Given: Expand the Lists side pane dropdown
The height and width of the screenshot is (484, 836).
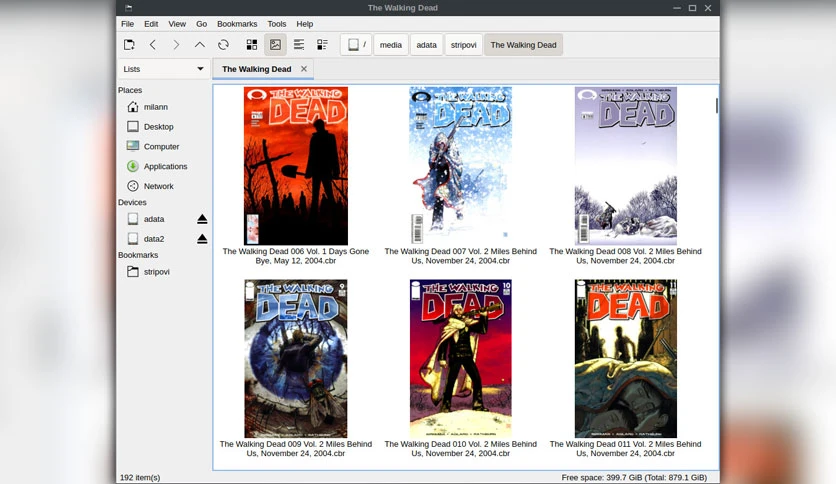Looking at the screenshot, I should (x=163, y=69).
